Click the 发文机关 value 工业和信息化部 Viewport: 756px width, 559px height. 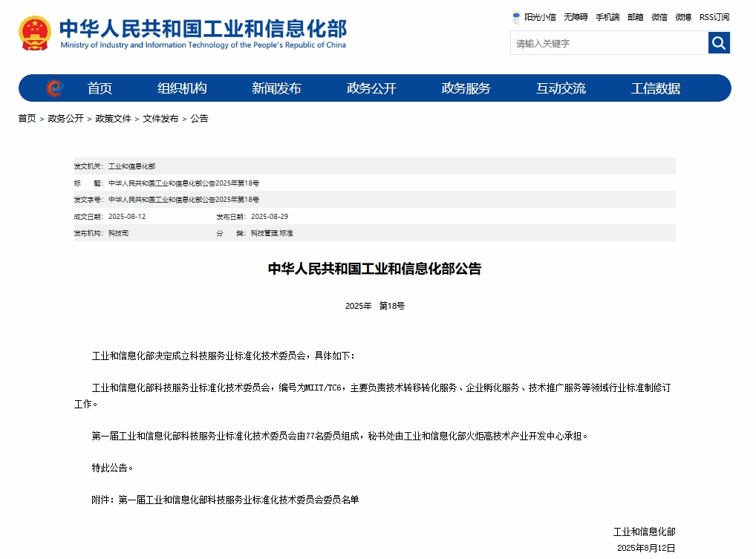pos(131,166)
